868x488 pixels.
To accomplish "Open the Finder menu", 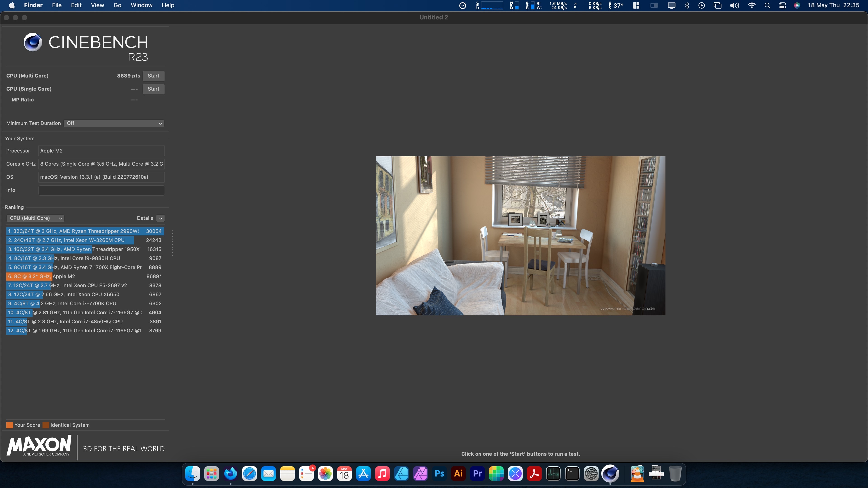I will click(x=33, y=5).
